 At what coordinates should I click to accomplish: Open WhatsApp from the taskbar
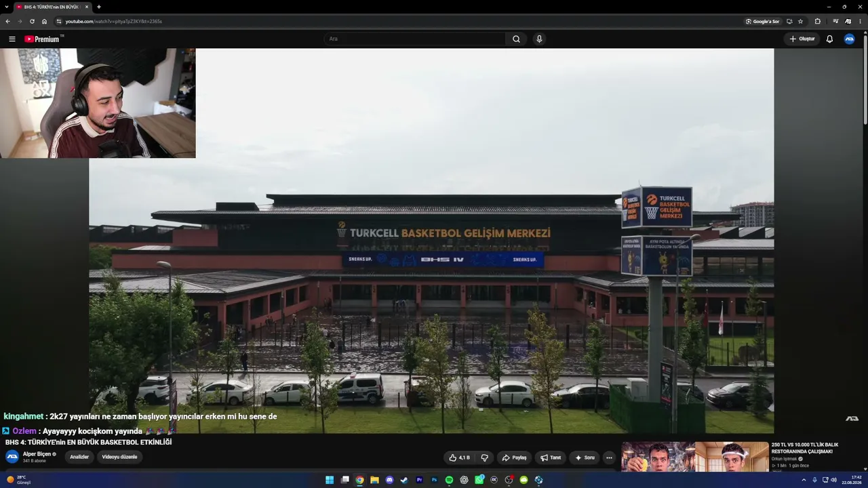tap(479, 480)
